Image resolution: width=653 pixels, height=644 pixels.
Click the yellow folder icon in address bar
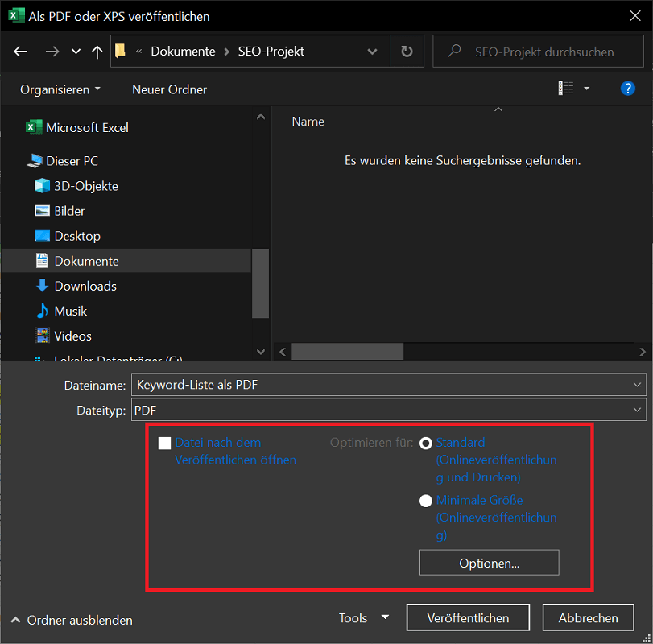[120, 51]
